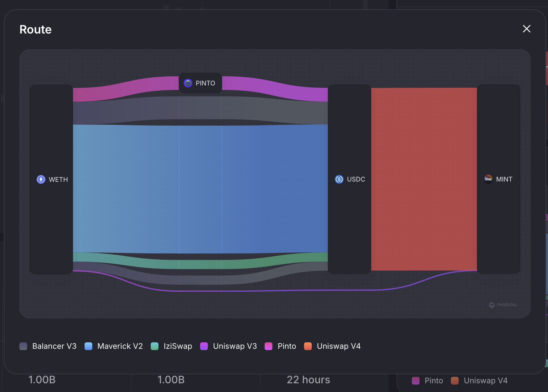This screenshot has height=392, width=548.
Task: Click the IziSwap legend color swatch
Action: [155, 346]
